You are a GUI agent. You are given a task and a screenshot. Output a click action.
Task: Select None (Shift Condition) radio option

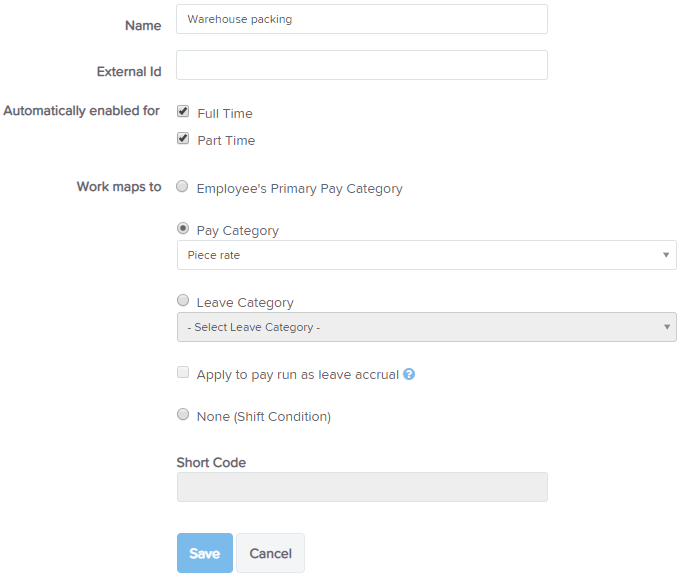pyautogui.click(x=183, y=414)
